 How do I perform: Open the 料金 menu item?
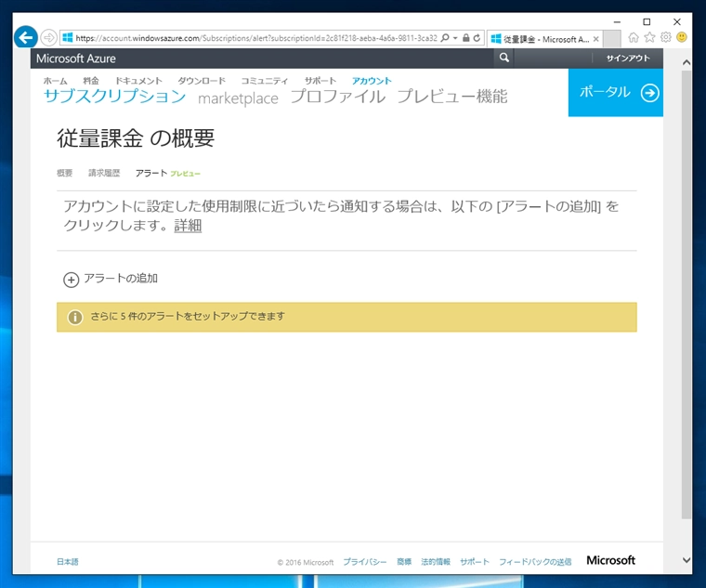point(91,81)
